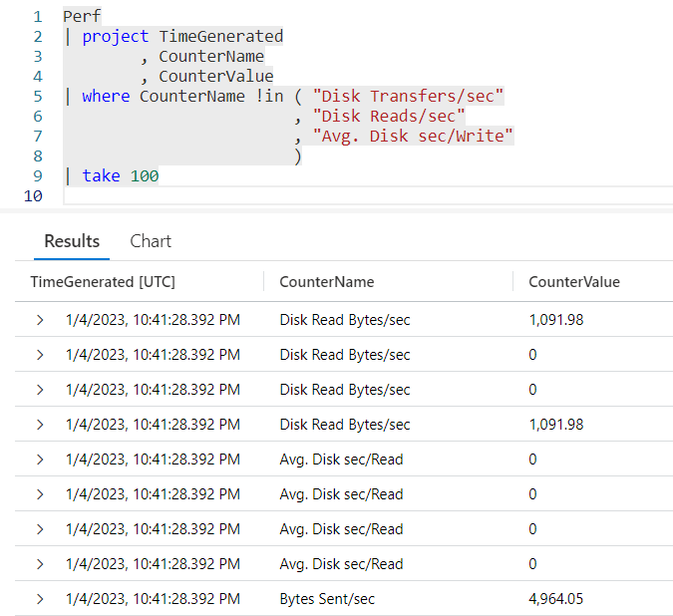
Task: Expand the first result row chevron
Action: tap(40, 320)
